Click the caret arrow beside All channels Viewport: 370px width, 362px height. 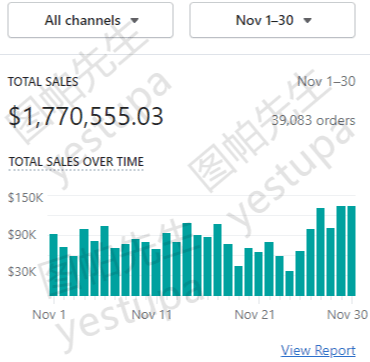click(x=134, y=21)
